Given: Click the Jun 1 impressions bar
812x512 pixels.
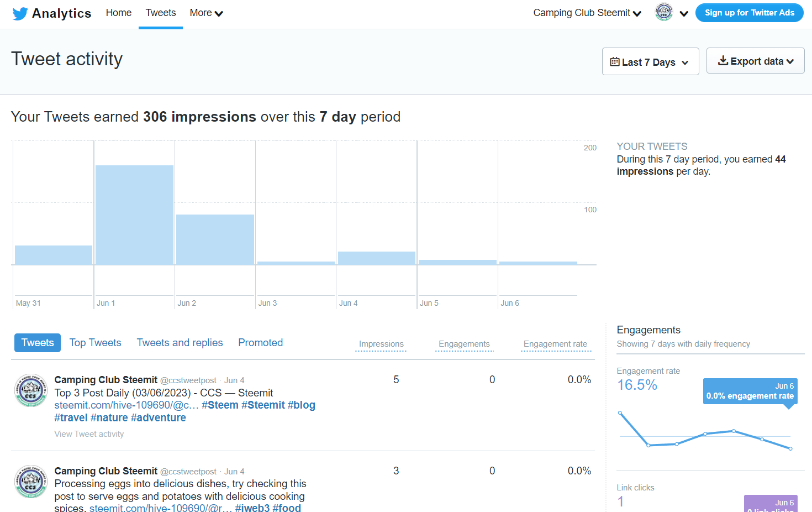Looking at the screenshot, I should 134,215.
